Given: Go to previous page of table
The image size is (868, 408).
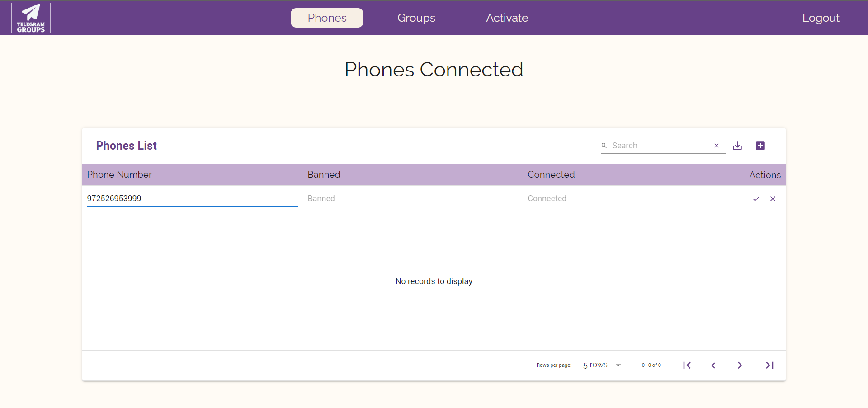Looking at the screenshot, I should pyautogui.click(x=713, y=365).
